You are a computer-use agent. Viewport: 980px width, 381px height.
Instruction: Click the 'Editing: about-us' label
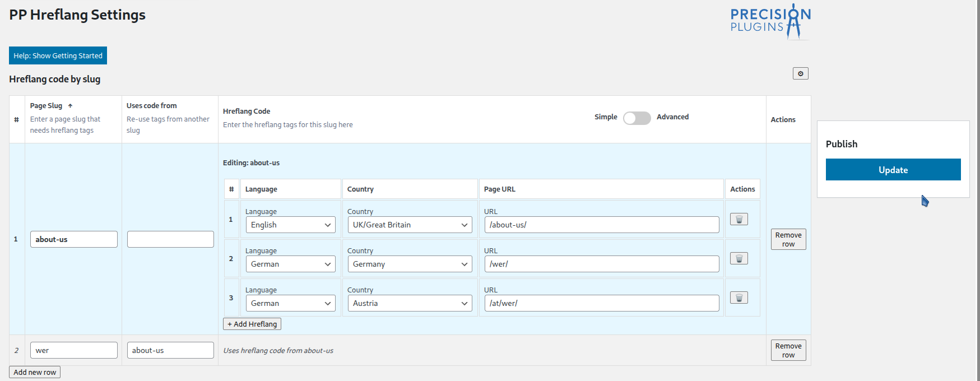[x=251, y=163]
